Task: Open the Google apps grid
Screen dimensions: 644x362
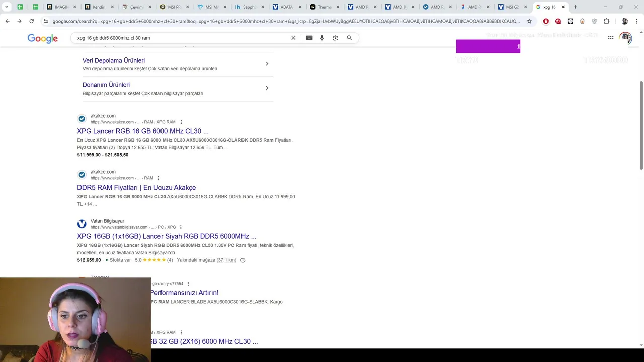Action: pyautogui.click(x=611, y=38)
